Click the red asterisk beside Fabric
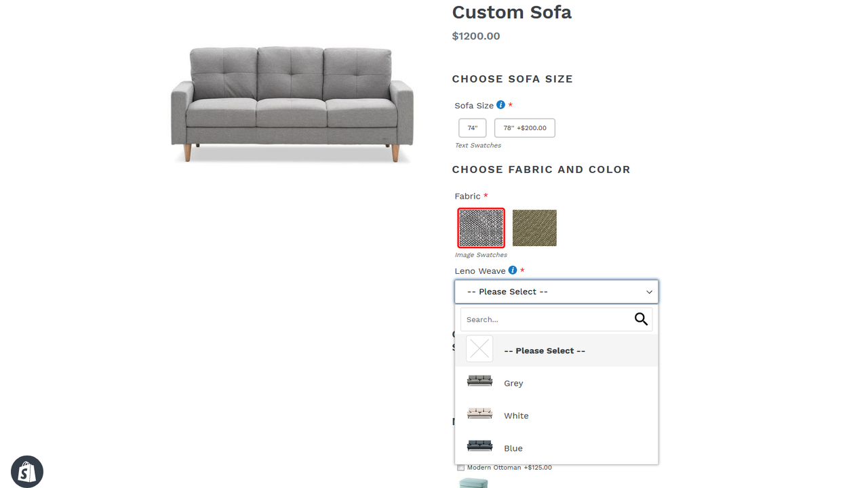Image resolution: width=868 pixels, height=488 pixels. coord(486,195)
